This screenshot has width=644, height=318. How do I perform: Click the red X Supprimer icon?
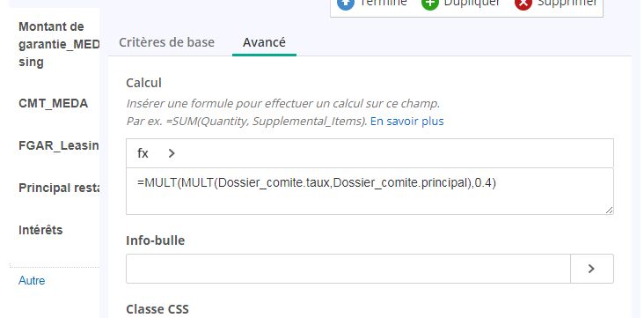coord(523,4)
